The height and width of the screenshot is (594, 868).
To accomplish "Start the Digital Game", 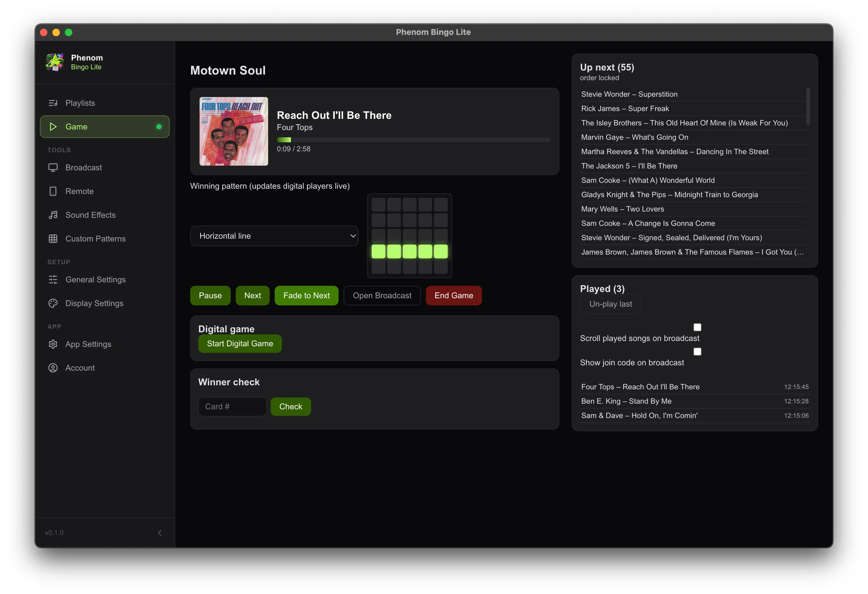I will tap(240, 343).
